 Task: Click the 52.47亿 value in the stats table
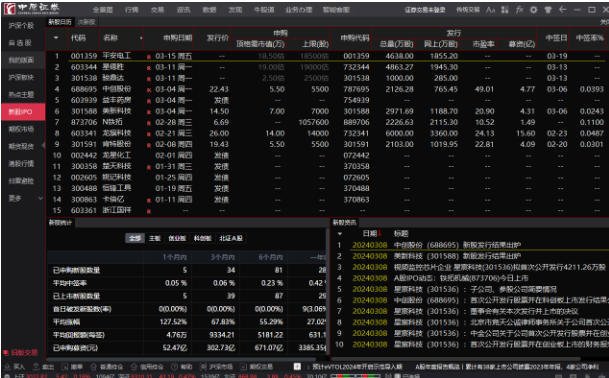pos(175,348)
